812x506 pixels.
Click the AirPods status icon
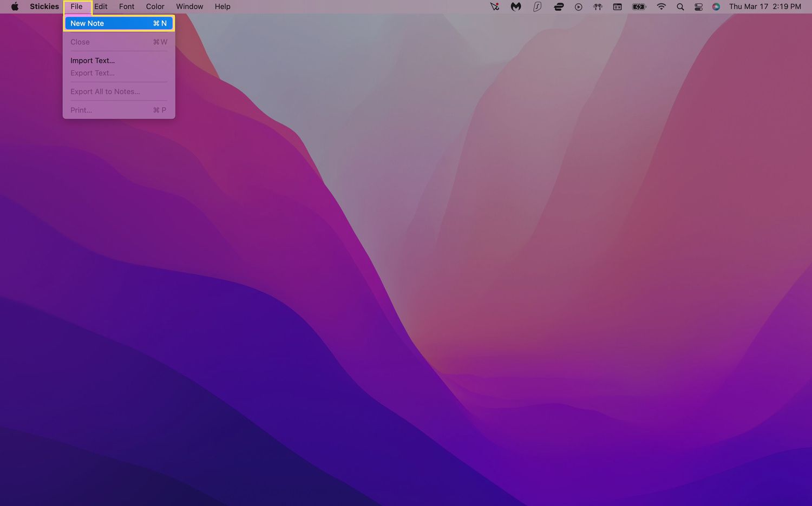(x=598, y=6)
